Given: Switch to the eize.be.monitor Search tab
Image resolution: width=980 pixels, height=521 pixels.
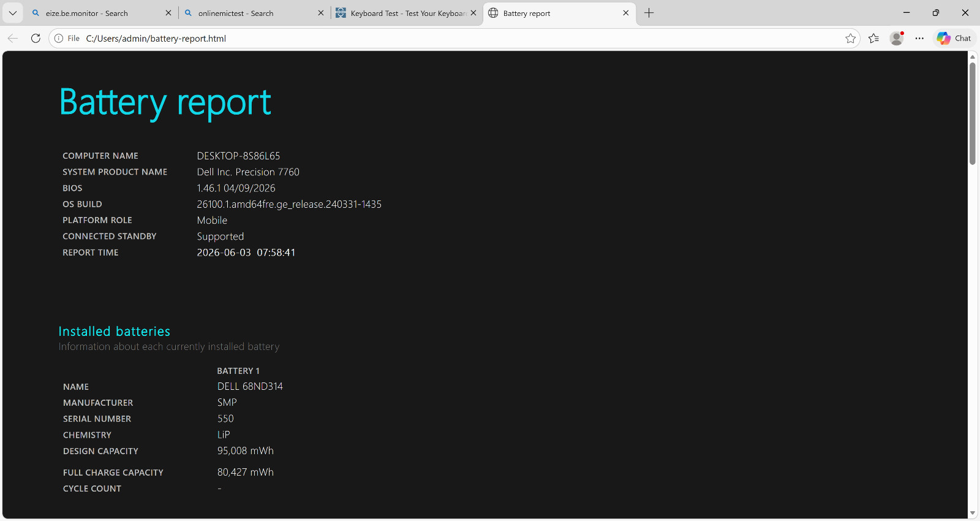Looking at the screenshot, I should (101, 13).
